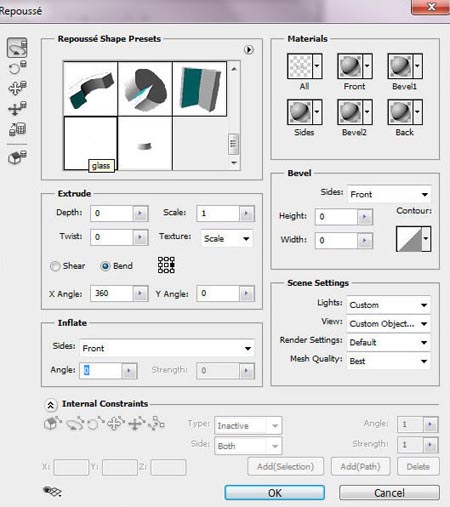The width and height of the screenshot is (450, 507).
Task: Click the Depth input field
Action: click(x=112, y=213)
